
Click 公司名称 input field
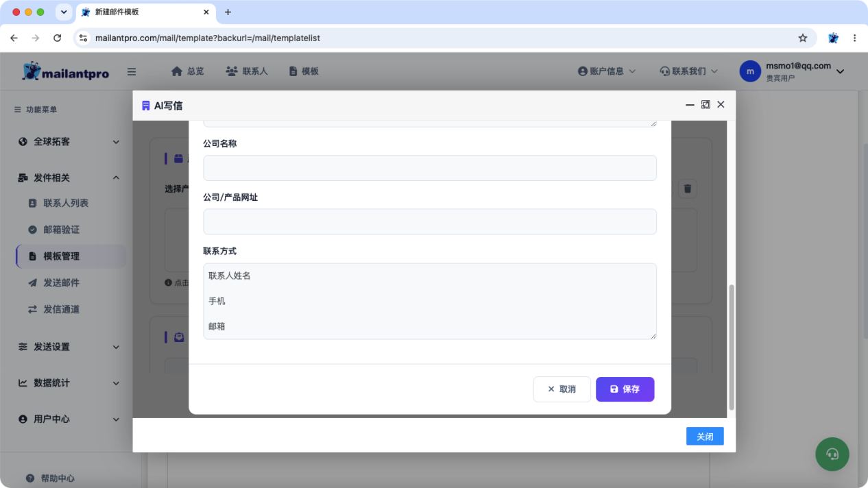click(x=430, y=168)
